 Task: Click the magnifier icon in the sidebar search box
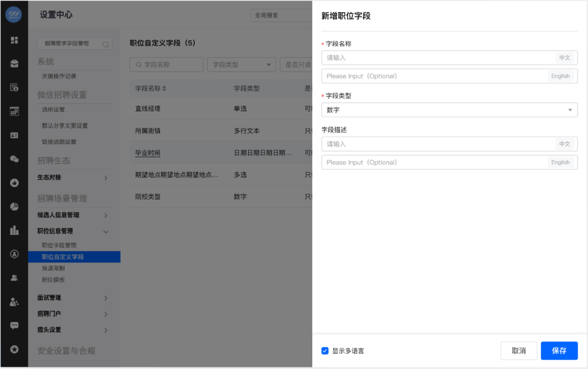(x=106, y=44)
